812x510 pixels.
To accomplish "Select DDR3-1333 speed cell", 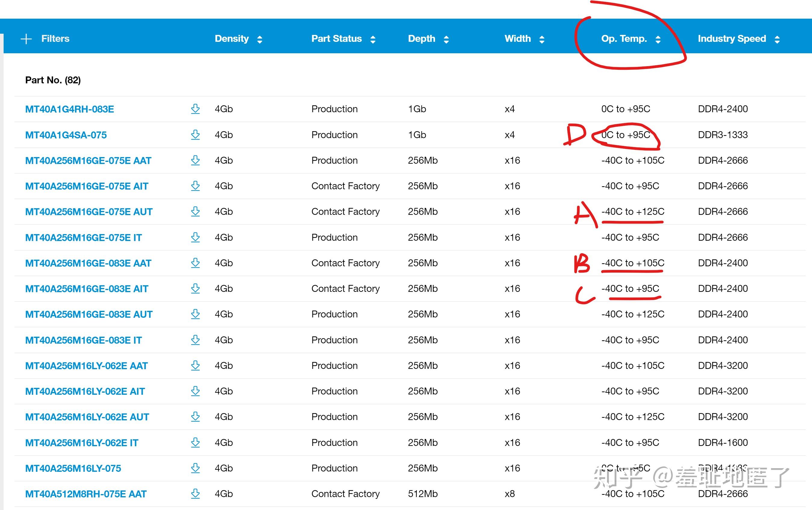I will pos(723,134).
